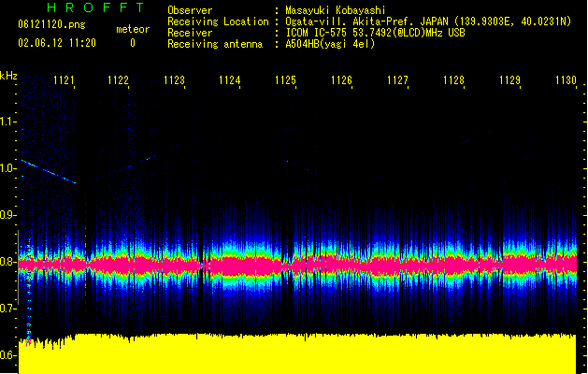Click the date stamp 02.06.12 11:20

coord(57,43)
